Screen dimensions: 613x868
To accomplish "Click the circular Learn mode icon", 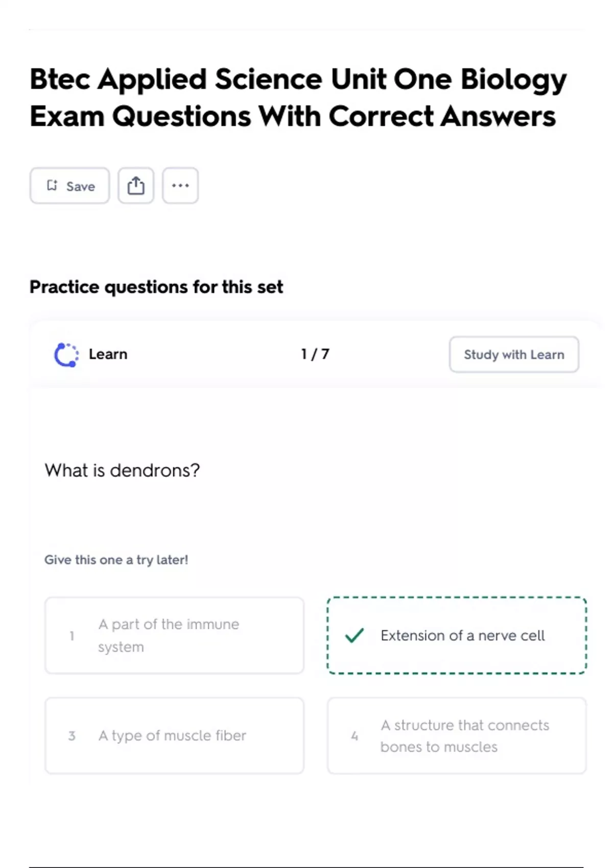I will click(66, 355).
